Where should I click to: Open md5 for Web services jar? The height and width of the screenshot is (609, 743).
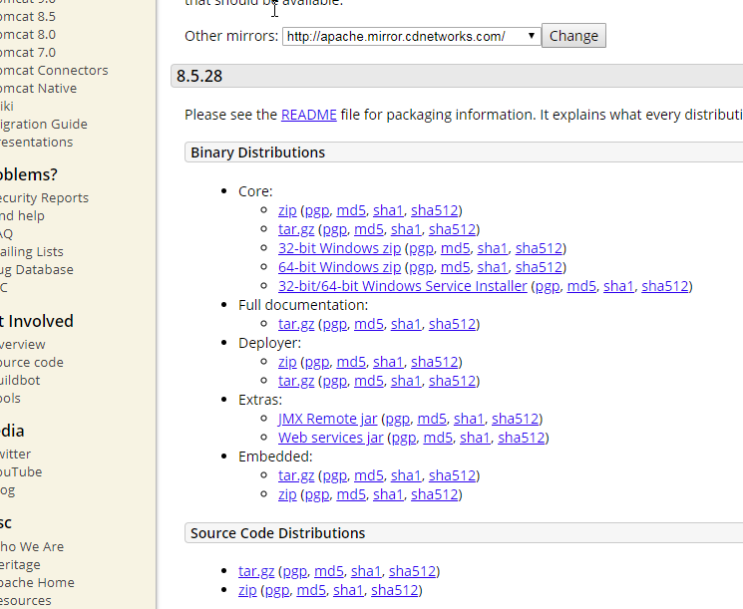click(x=438, y=437)
